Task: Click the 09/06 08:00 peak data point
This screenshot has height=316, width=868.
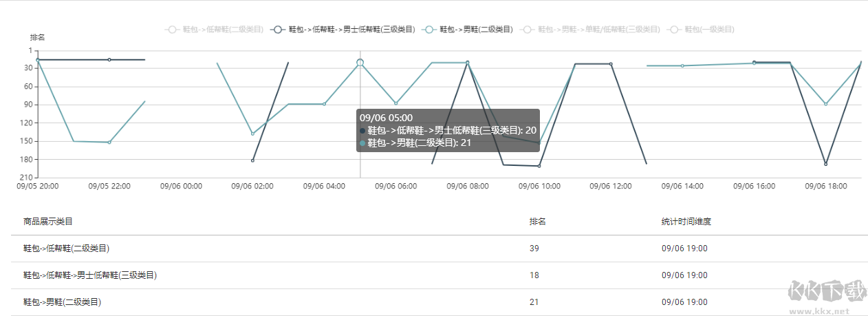Action: pyautogui.click(x=468, y=63)
